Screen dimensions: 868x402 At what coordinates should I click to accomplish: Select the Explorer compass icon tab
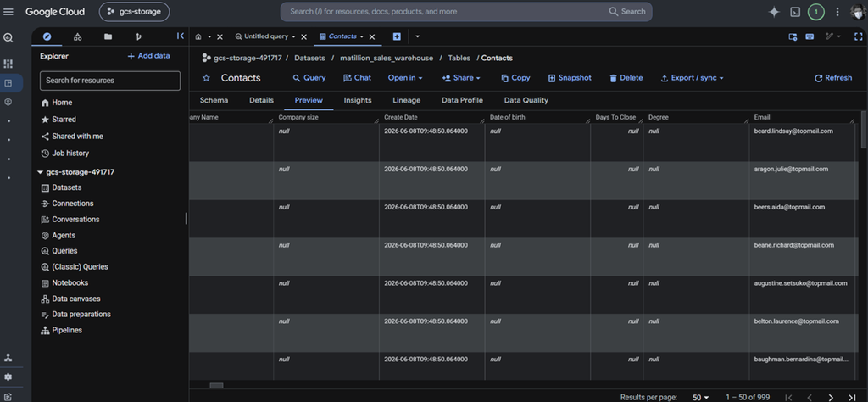coord(47,36)
